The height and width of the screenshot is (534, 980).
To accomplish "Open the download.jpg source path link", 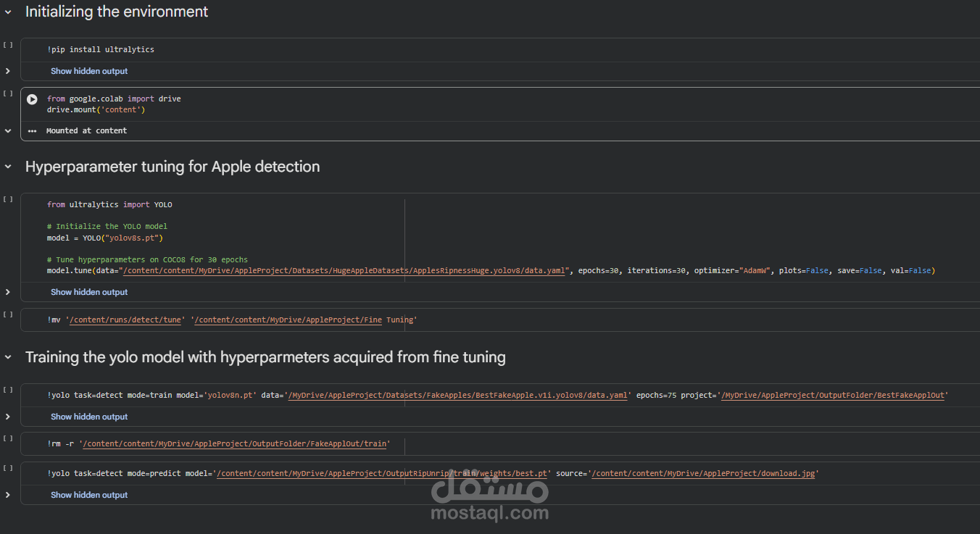I will click(x=704, y=473).
